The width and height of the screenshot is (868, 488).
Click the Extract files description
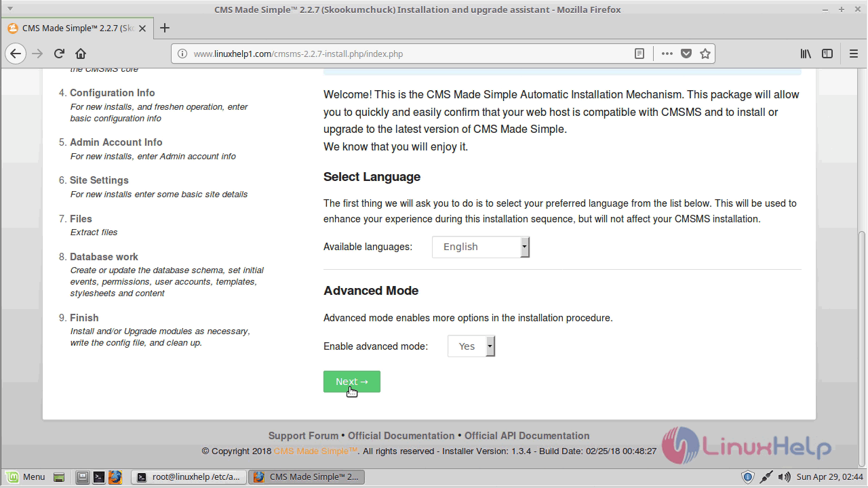[94, 232]
